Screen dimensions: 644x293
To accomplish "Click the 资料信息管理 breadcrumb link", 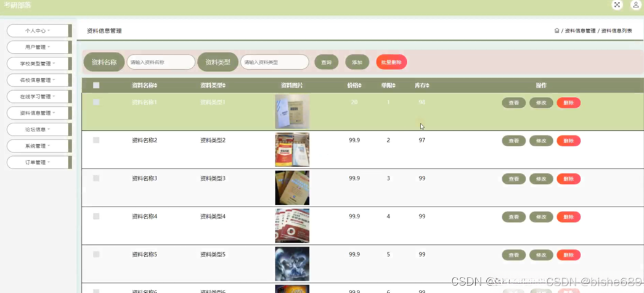I will pyautogui.click(x=580, y=30).
